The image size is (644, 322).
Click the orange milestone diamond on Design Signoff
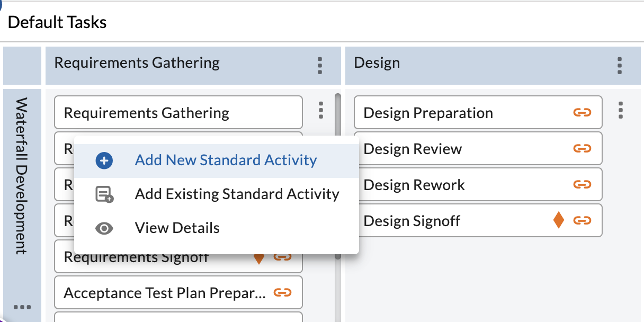click(x=558, y=220)
